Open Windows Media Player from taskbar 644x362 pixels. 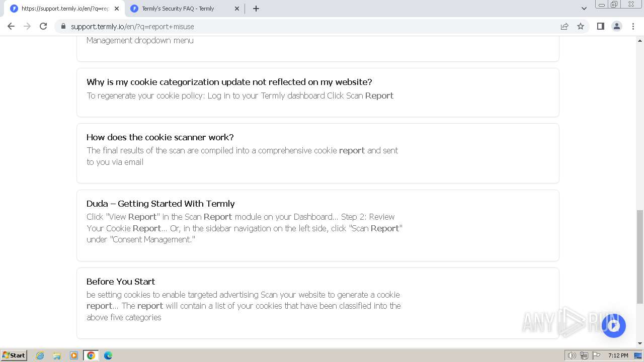74,355
